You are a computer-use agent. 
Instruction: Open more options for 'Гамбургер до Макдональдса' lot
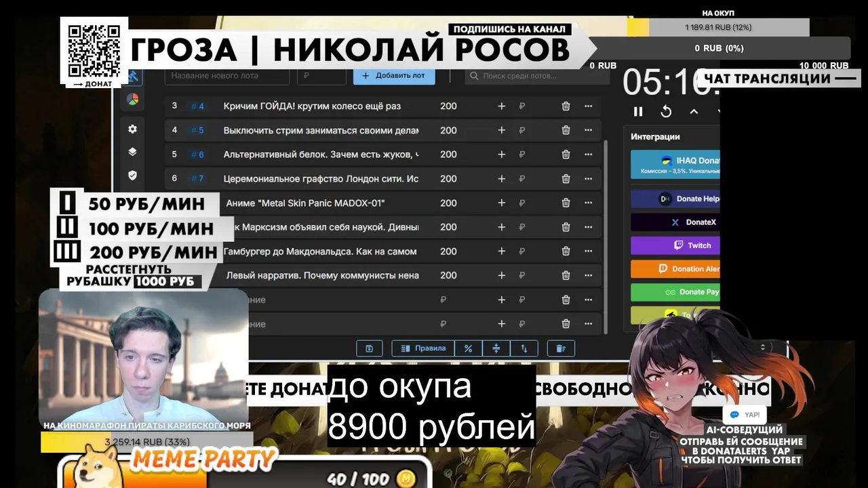click(x=588, y=251)
